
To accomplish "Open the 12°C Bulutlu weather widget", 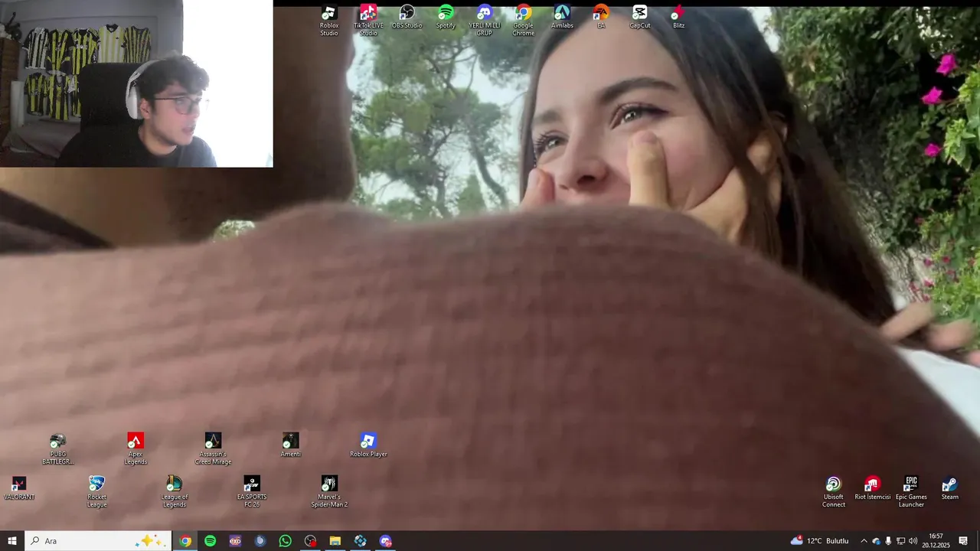I will coord(818,541).
